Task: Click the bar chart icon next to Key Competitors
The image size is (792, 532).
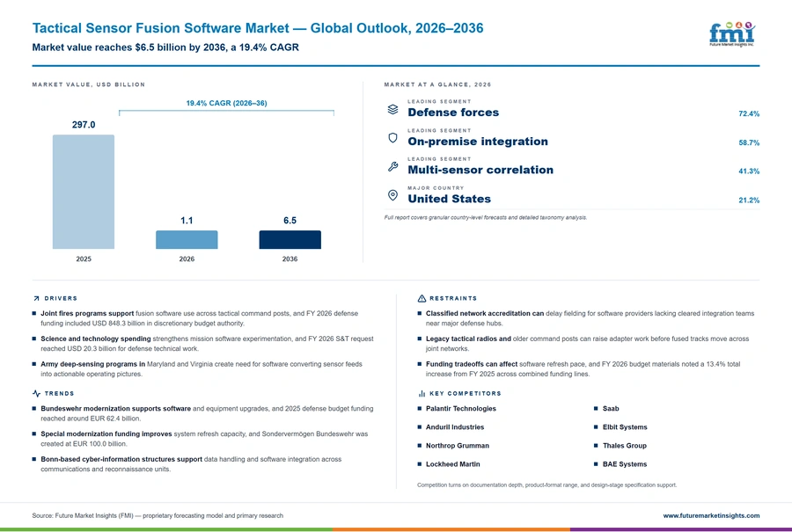Action: point(422,393)
